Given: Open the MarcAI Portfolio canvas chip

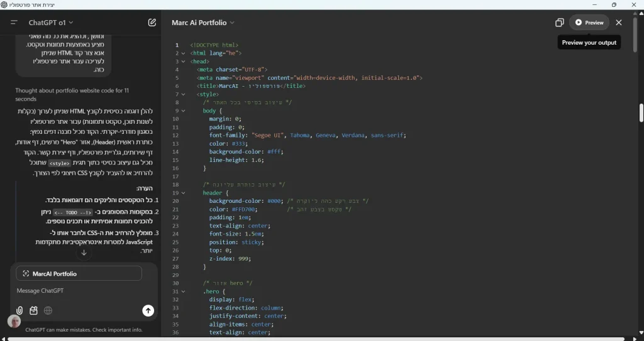Looking at the screenshot, I should point(79,274).
